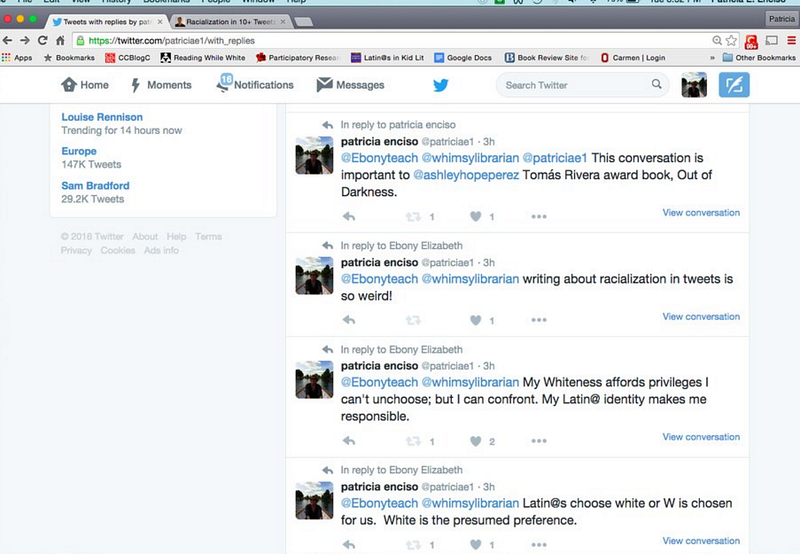Open the About footer link
The height and width of the screenshot is (554, 800).
pos(145,236)
